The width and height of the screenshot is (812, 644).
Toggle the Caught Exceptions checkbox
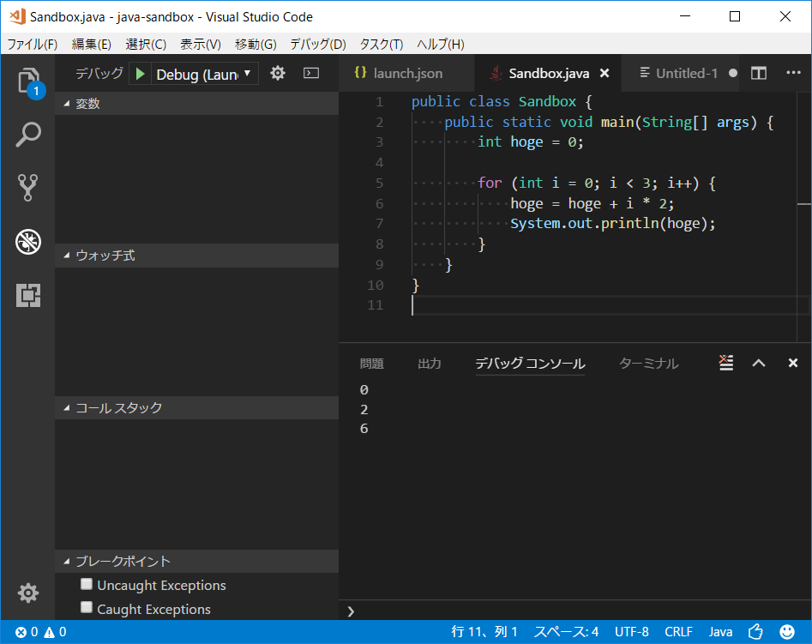click(87, 607)
